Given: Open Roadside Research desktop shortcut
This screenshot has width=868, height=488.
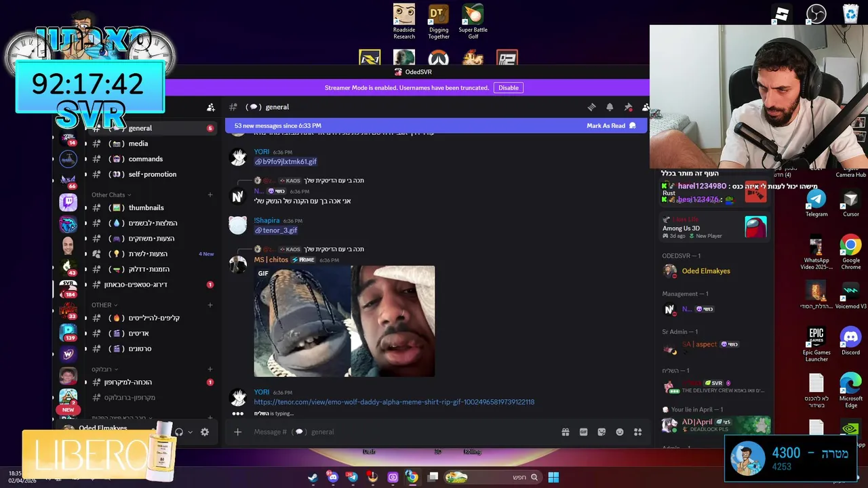Looking at the screenshot, I should (404, 22).
